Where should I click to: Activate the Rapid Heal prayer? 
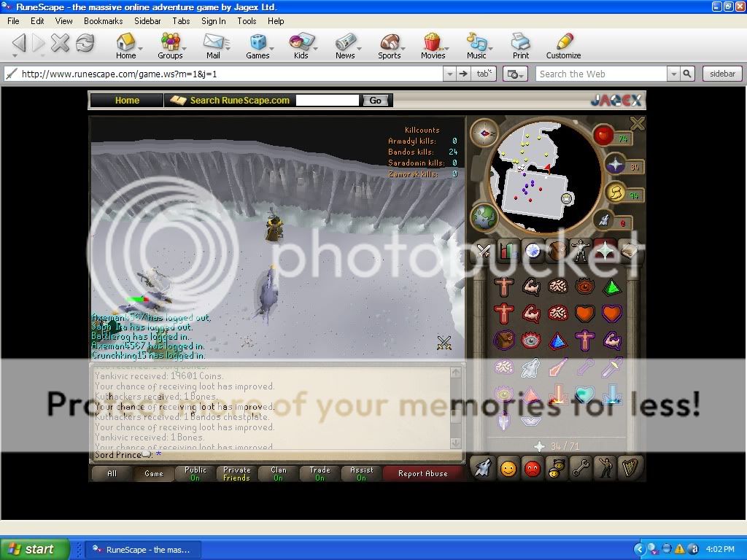click(x=611, y=312)
